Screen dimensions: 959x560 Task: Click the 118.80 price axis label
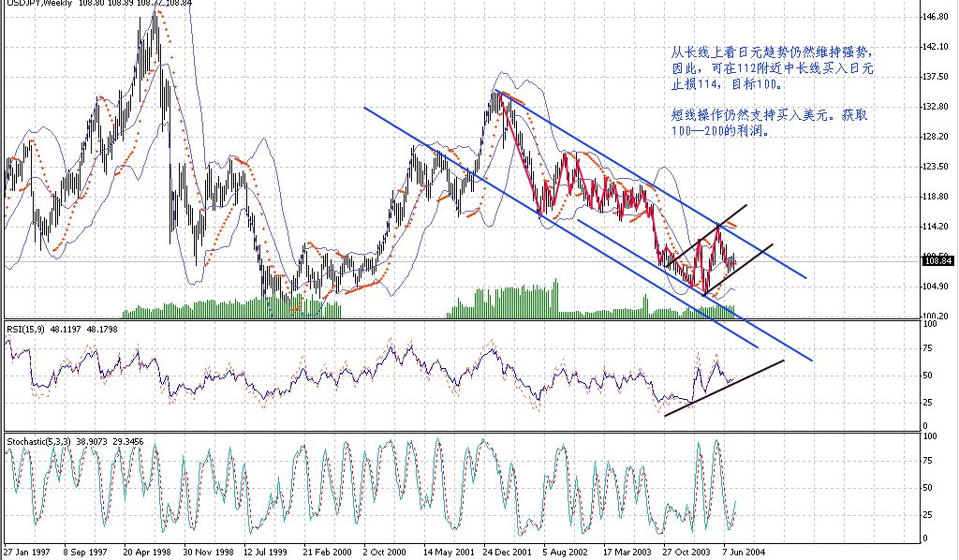937,197
